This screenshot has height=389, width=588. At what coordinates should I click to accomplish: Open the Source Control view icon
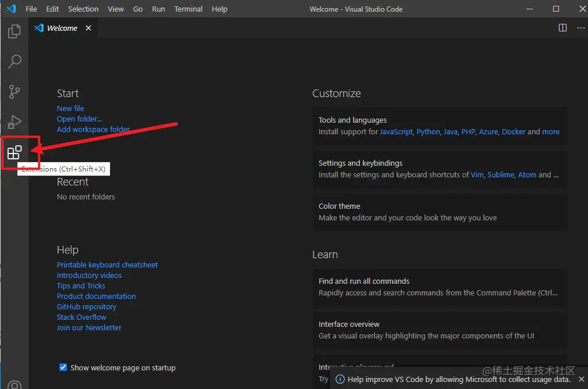(x=15, y=91)
